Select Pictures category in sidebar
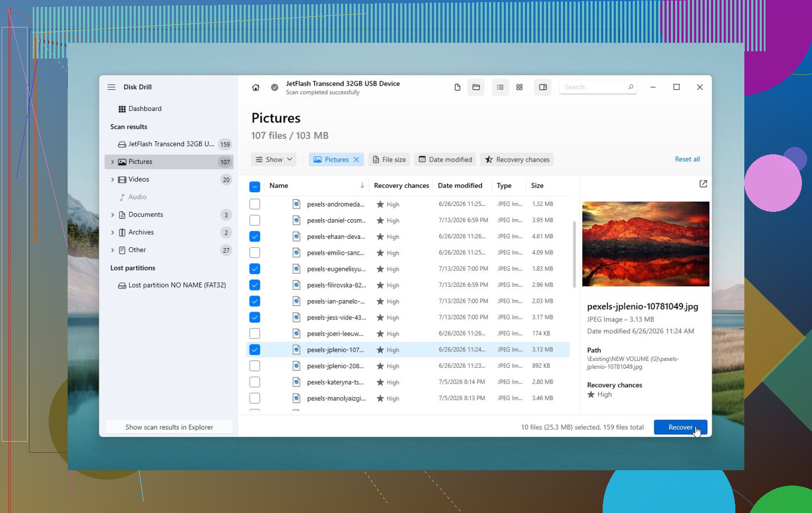The image size is (812, 513). [x=169, y=162]
